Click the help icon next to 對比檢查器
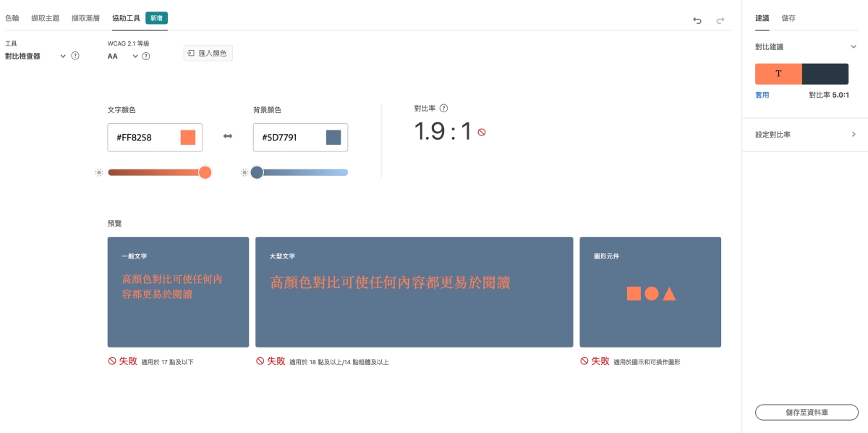Viewport: 868px width, 433px height. [75, 56]
